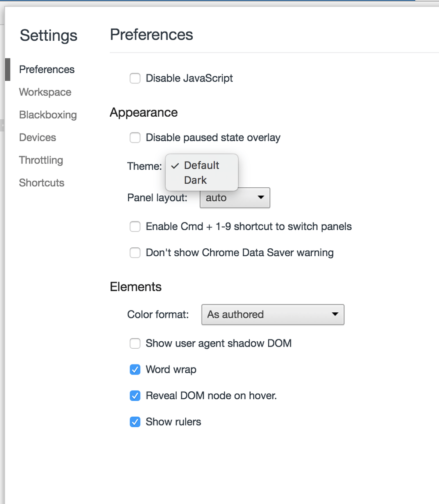Screen dimensions: 439x504
Task: Choose the Dark theme option
Action: point(202,180)
